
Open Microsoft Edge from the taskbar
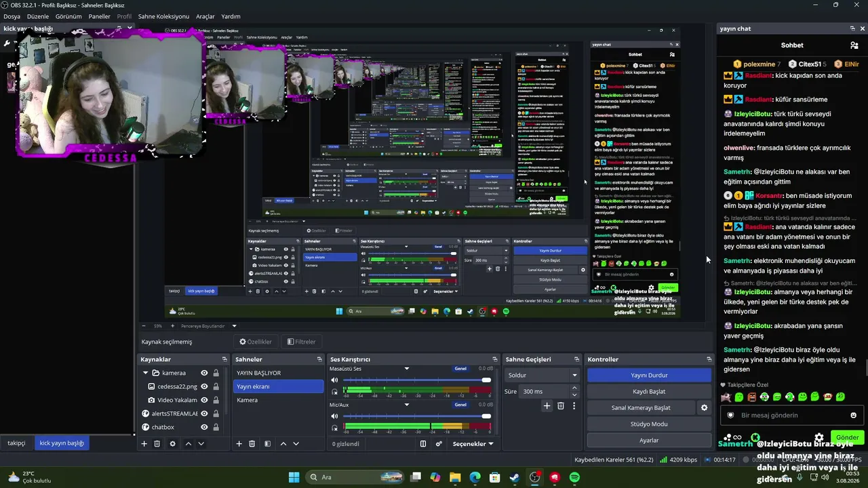(475, 477)
